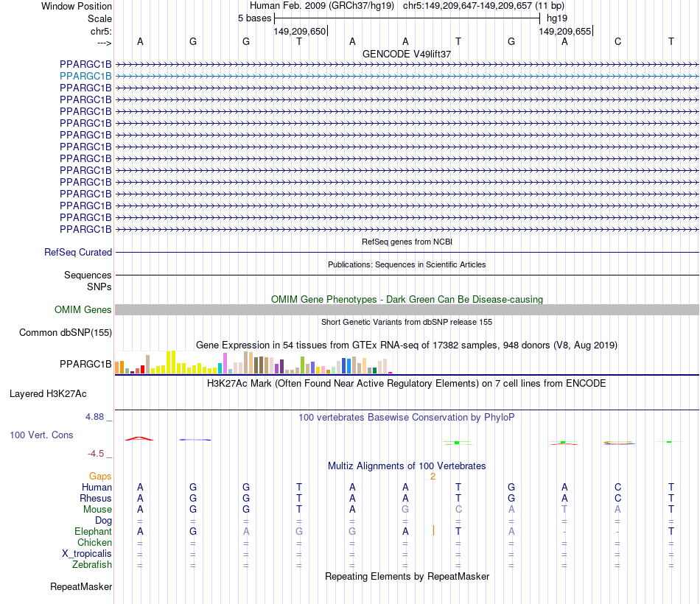Click the red PhyloP conservation peak

[x=139, y=439]
